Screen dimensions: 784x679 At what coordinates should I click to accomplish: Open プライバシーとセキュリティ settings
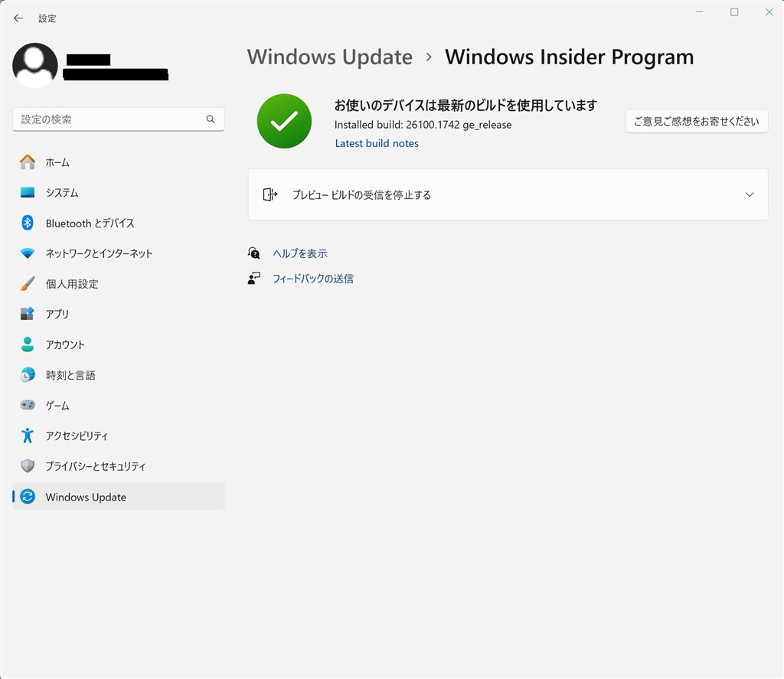119,466
